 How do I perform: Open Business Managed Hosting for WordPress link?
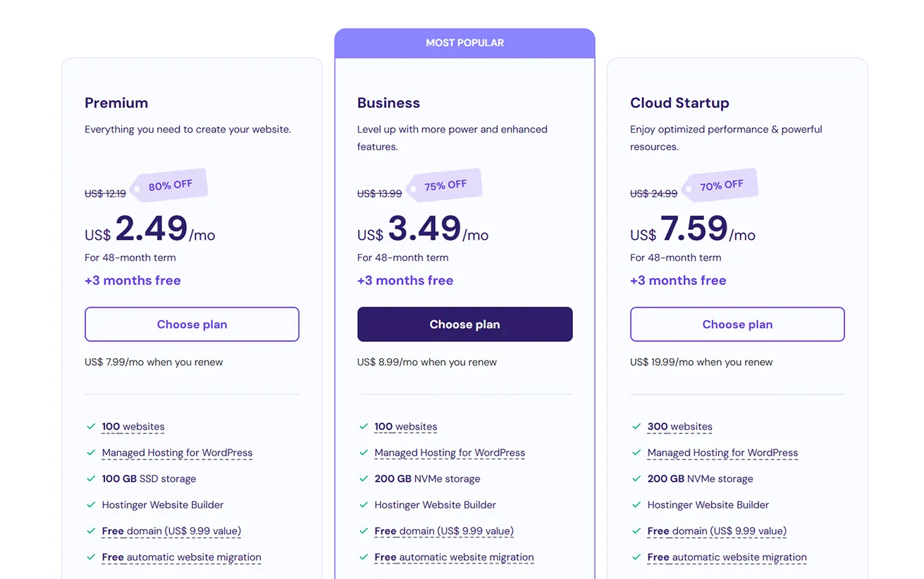tap(450, 453)
